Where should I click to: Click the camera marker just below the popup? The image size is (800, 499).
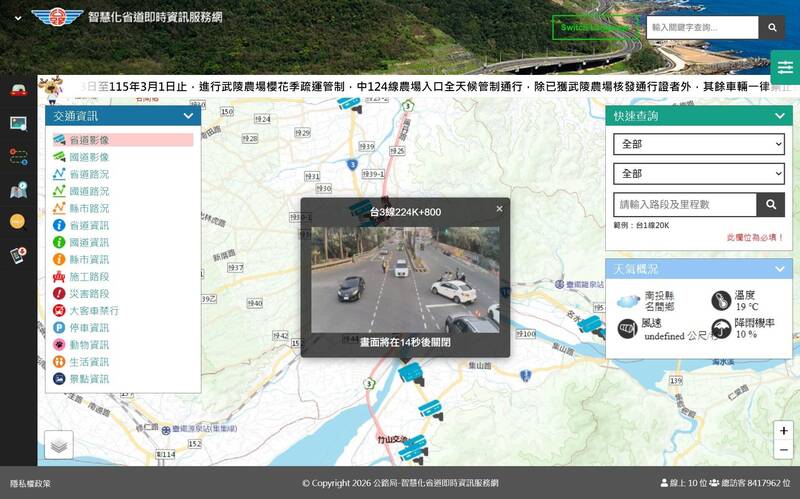click(411, 375)
